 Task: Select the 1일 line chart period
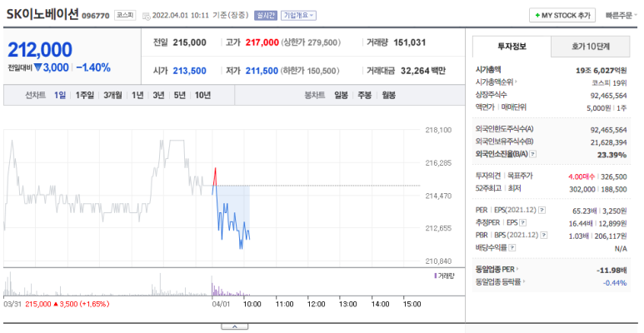60,95
